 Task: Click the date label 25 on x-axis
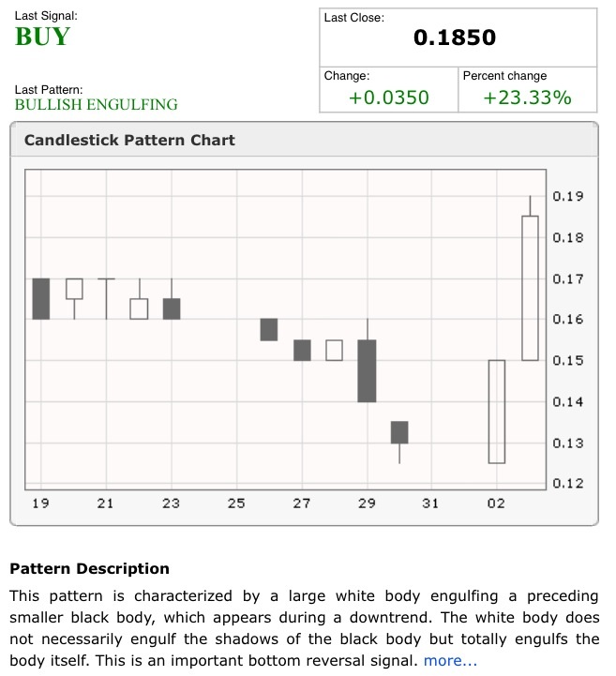pyautogui.click(x=236, y=503)
